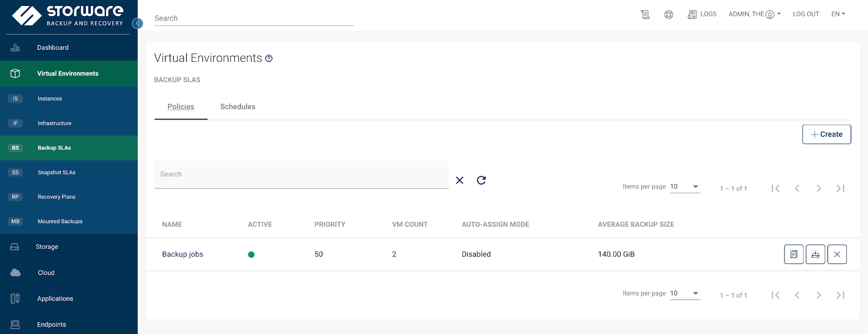Click the Cloud icon in sidebar
Image resolution: width=868 pixels, height=334 pixels.
15,273
